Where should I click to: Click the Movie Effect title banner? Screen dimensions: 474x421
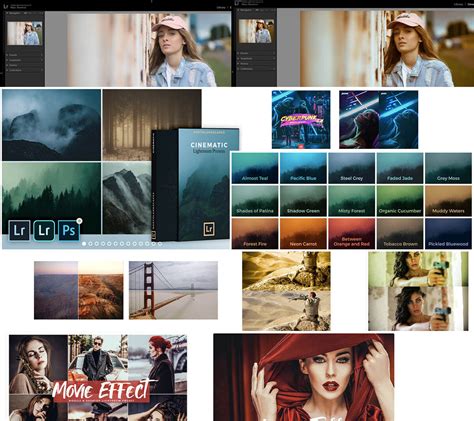102,390
